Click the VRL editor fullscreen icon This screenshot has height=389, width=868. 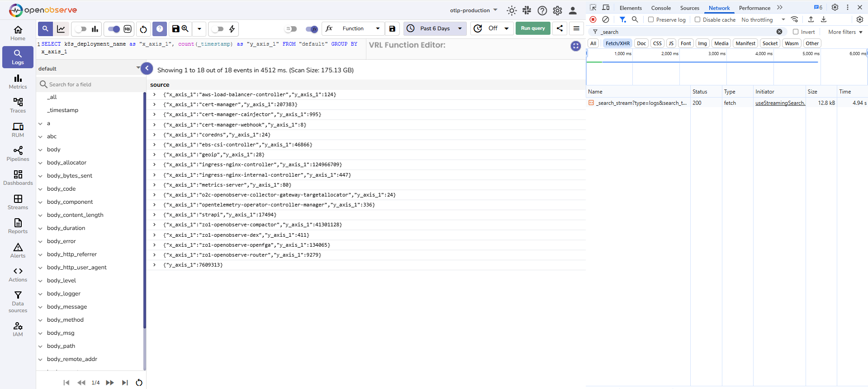coord(575,46)
